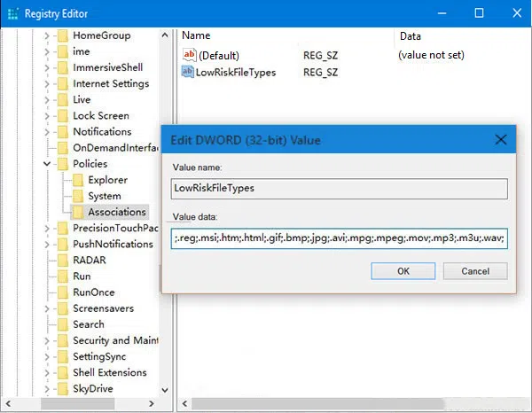Expand the Security and Maintenance key
The height and width of the screenshot is (413, 532).
47,341
